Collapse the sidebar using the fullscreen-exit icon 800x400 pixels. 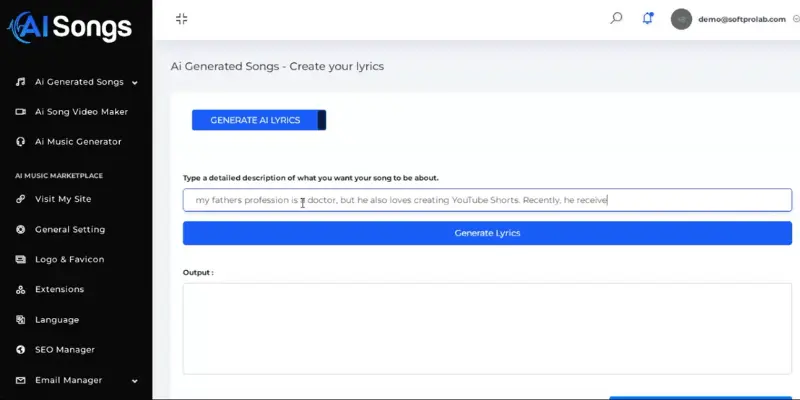(x=182, y=19)
